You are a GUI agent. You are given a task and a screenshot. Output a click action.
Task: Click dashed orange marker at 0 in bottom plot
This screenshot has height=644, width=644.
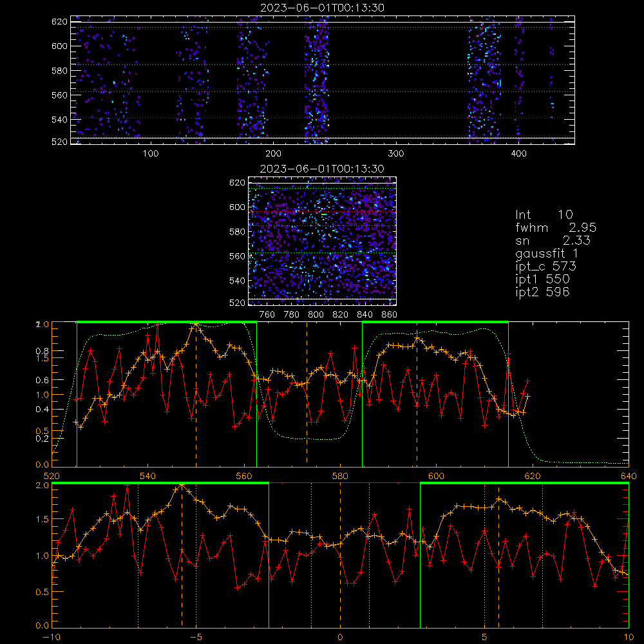tap(340, 555)
